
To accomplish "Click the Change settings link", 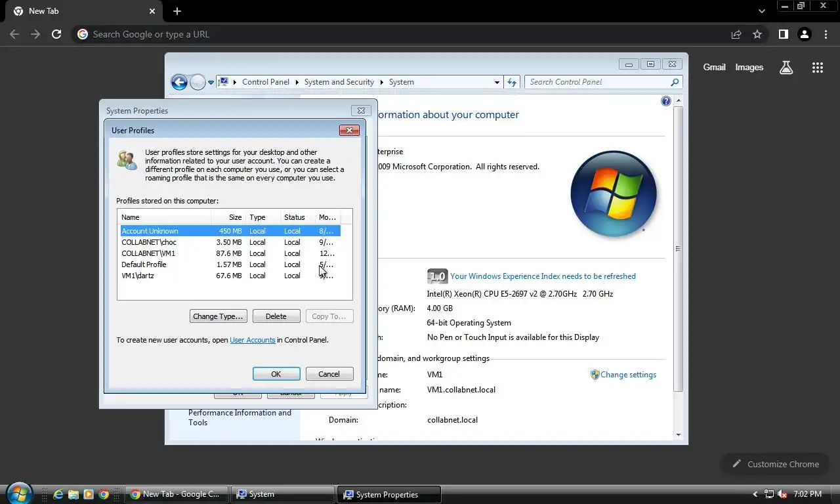I will click(628, 375).
